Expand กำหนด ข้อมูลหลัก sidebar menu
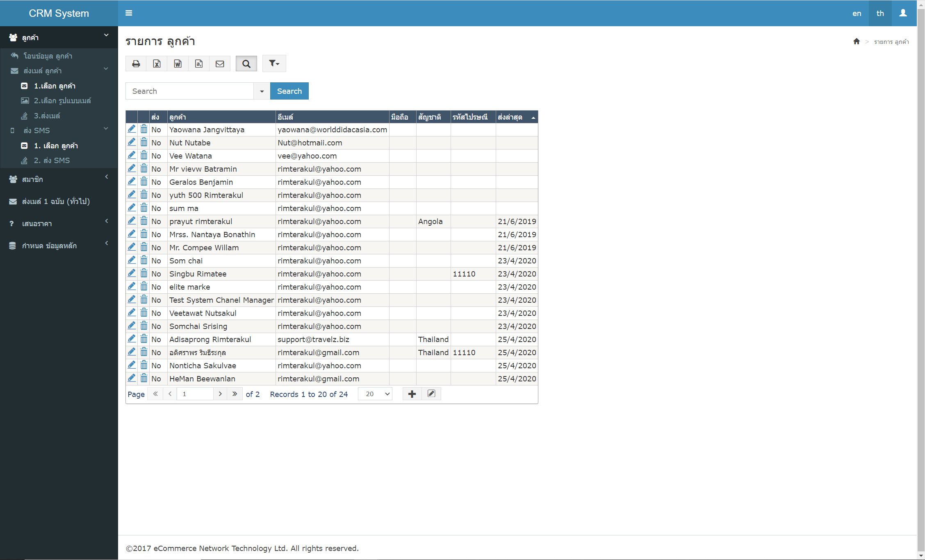Viewport: 925px width, 560px height. point(59,245)
